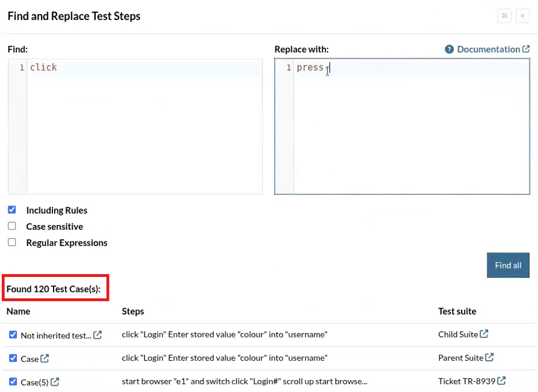Enable the Regular Expressions checkbox
The width and height of the screenshot is (538, 392).
[12, 242]
